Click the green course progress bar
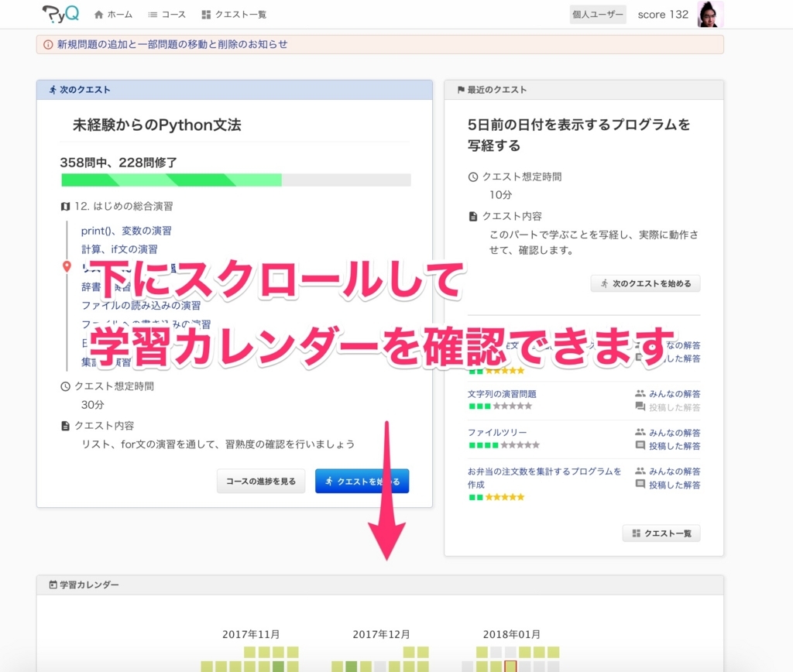This screenshot has height=672, width=793. tap(170, 180)
